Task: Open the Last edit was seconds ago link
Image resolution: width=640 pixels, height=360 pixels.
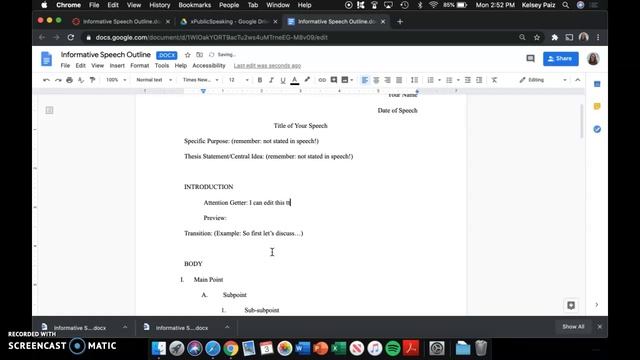Action: click(267, 66)
